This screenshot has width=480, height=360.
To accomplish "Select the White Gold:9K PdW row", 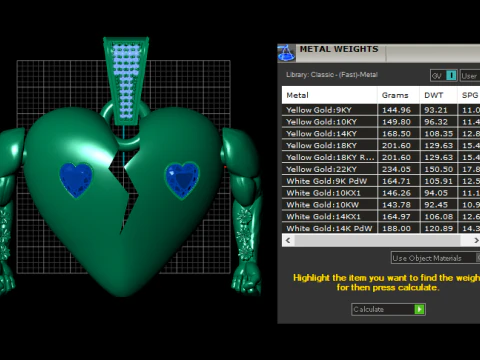I will [x=381, y=181].
